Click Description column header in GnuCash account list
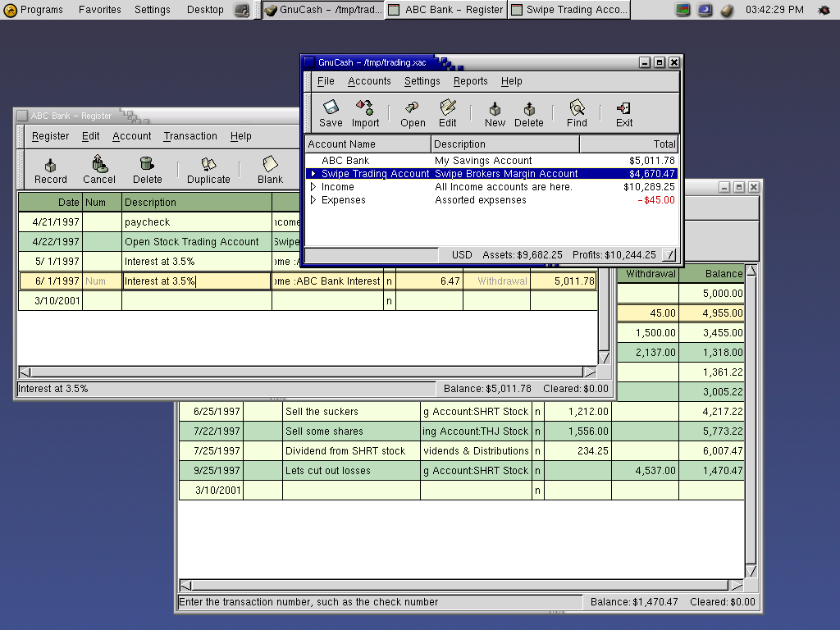840x630 pixels. pos(505,144)
